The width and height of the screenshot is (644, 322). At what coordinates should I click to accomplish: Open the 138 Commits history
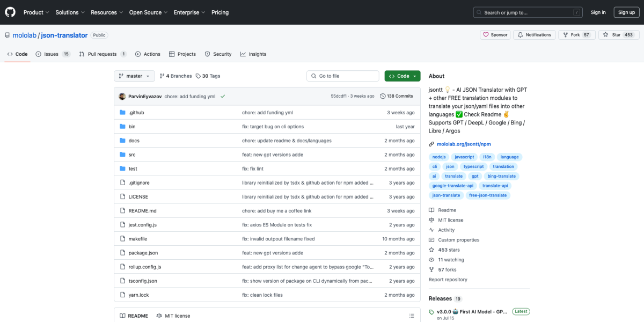point(396,96)
